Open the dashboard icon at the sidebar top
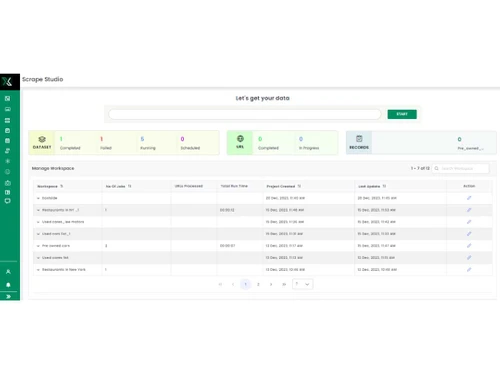This screenshot has width=500, height=375. point(8,98)
